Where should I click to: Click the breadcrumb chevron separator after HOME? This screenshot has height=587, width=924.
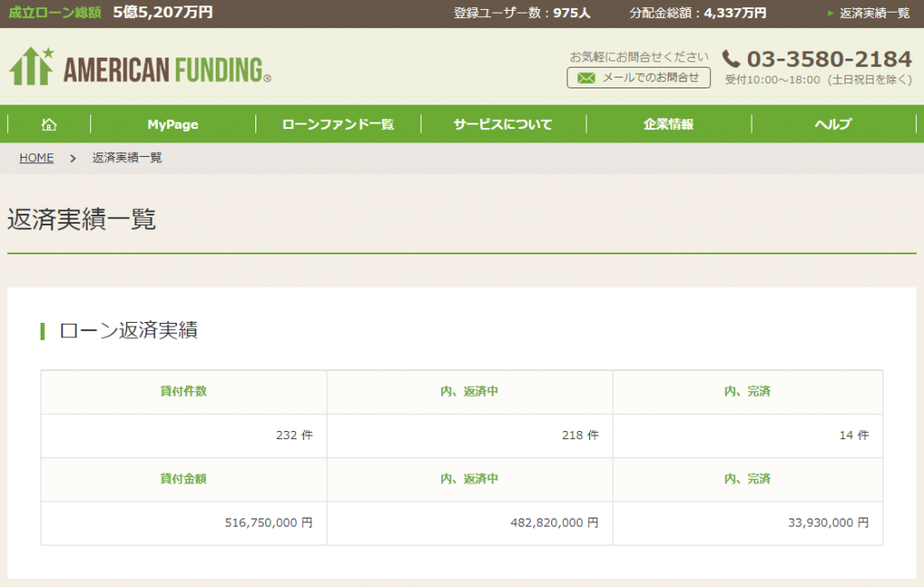pos(73,158)
